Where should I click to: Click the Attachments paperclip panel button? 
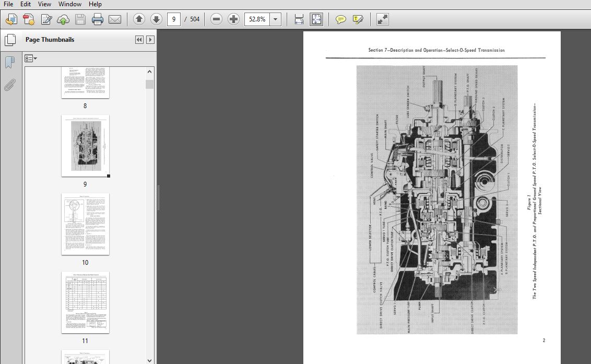(9, 85)
